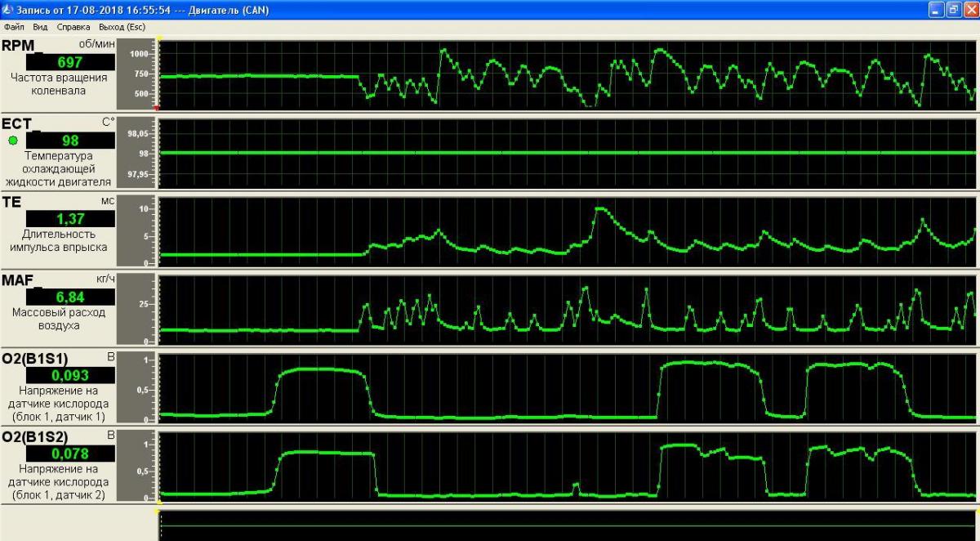Screen dimensions: 980x541
Task: Open the Файл menu
Action: click(x=14, y=27)
